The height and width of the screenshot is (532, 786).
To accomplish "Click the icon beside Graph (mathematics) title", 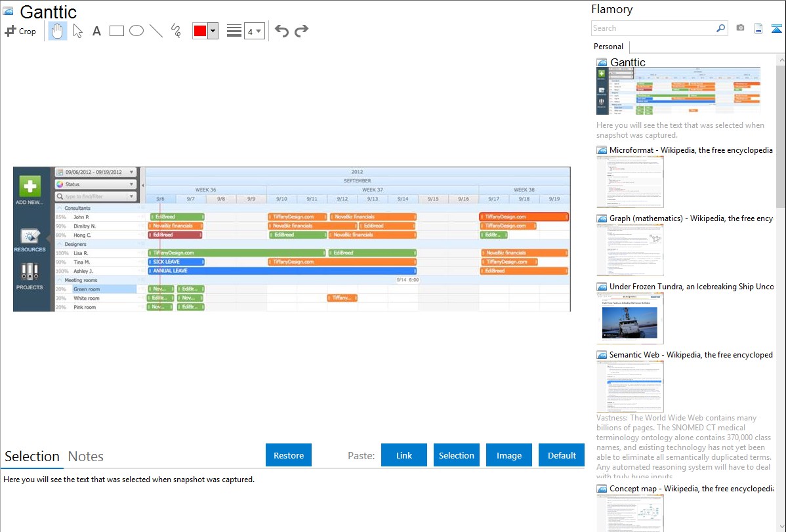I will [x=602, y=218].
